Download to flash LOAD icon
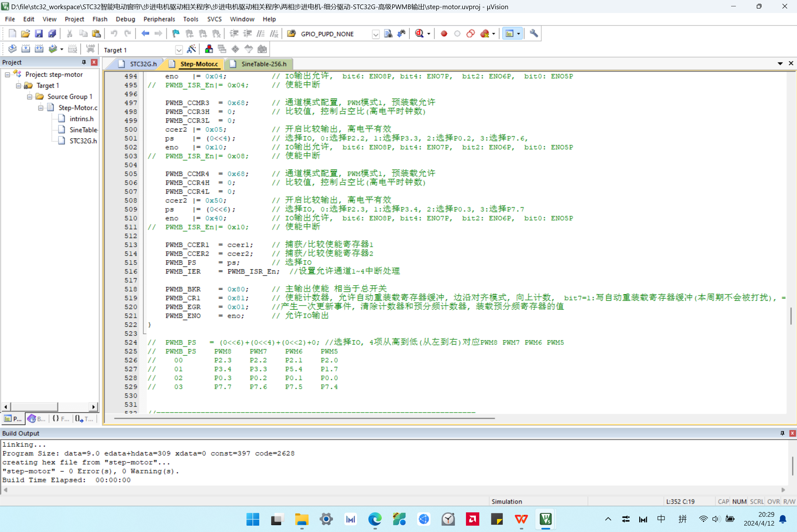Screen dimensions: 797x532 pos(90,49)
